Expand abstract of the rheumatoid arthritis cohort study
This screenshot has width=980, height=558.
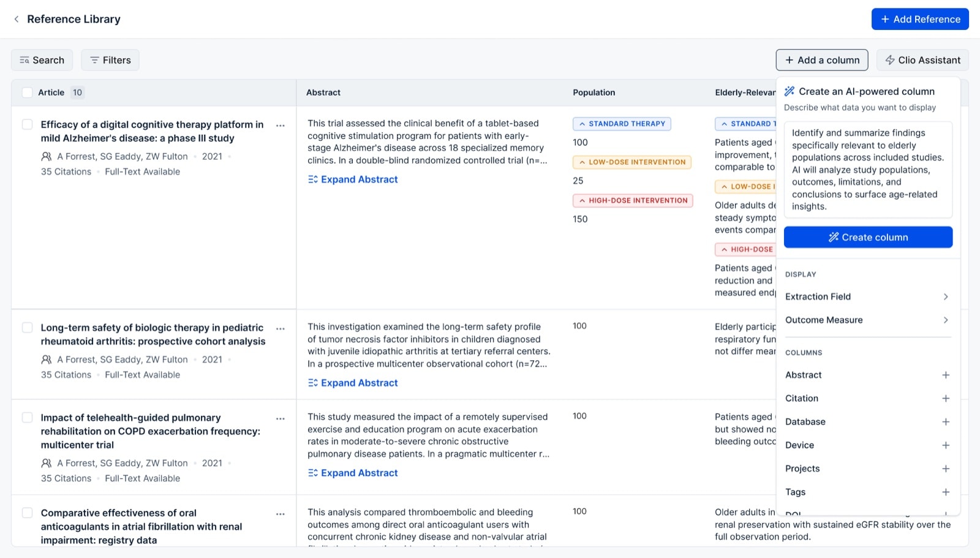coord(353,383)
